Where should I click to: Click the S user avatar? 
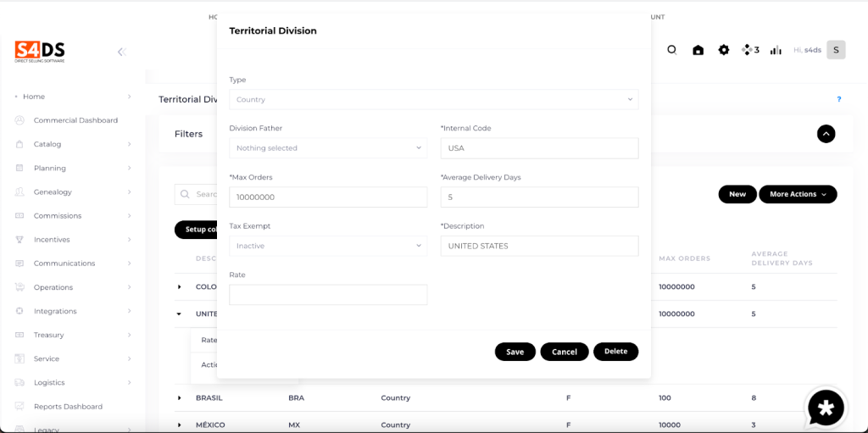[836, 50]
